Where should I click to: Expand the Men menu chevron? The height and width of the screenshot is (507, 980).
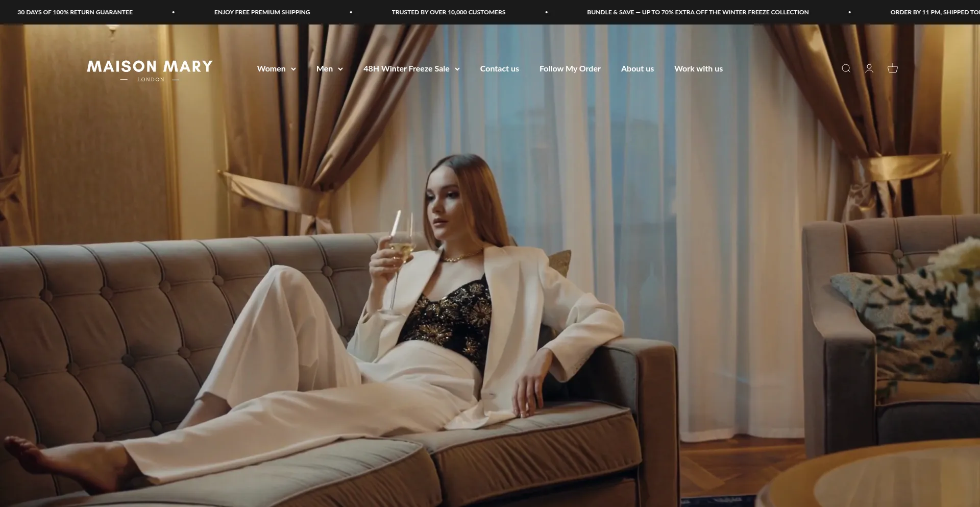(x=340, y=69)
